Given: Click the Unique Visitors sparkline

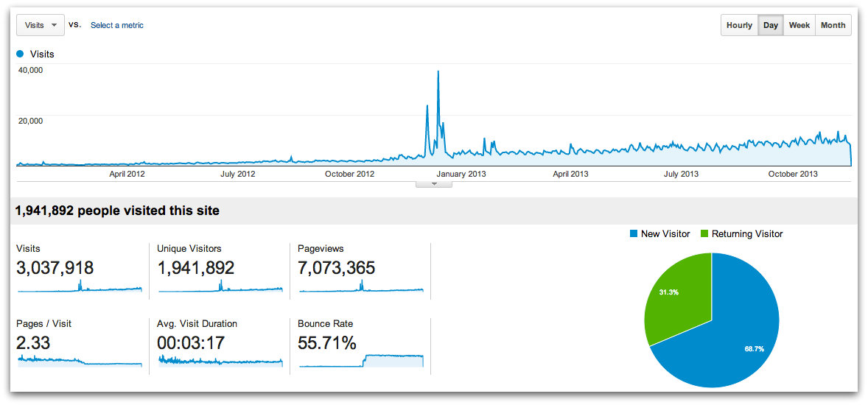Looking at the screenshot, I should [x=220, y=287].
